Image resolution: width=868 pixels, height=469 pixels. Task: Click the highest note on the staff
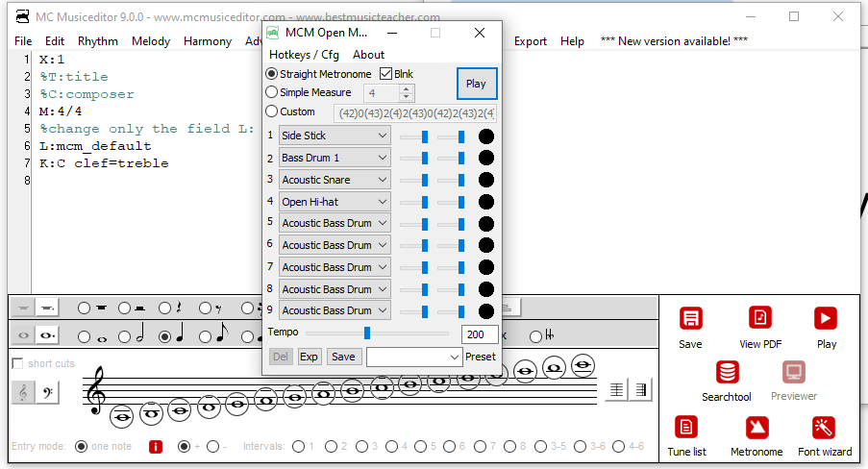pos(583,365)
